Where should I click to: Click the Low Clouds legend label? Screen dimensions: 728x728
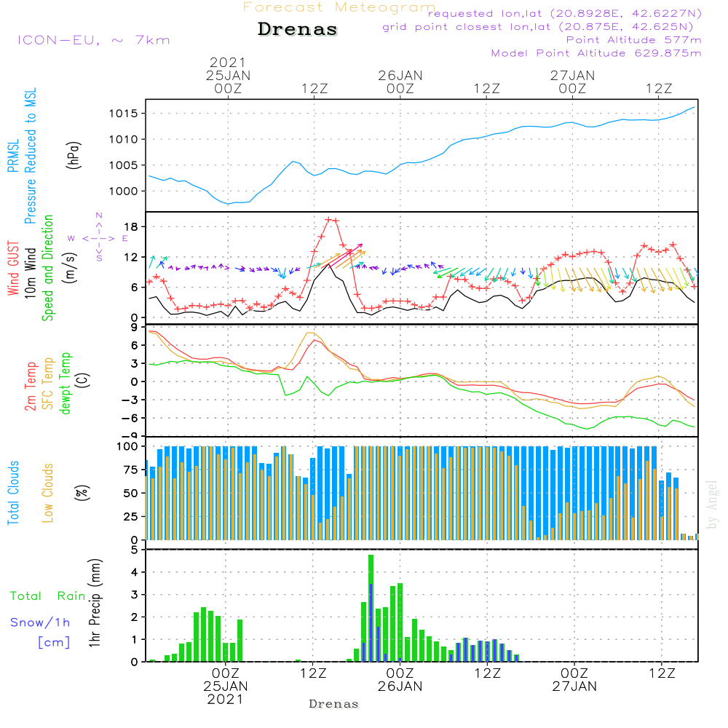tap(47, 493)
